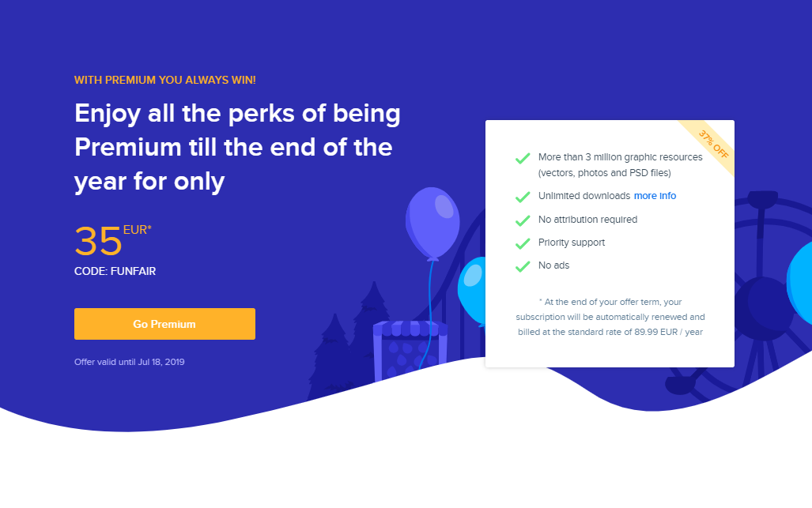Open the 'more info' link
The height and width of the screenshot is (508, 812).
click(x=655, y=196)
